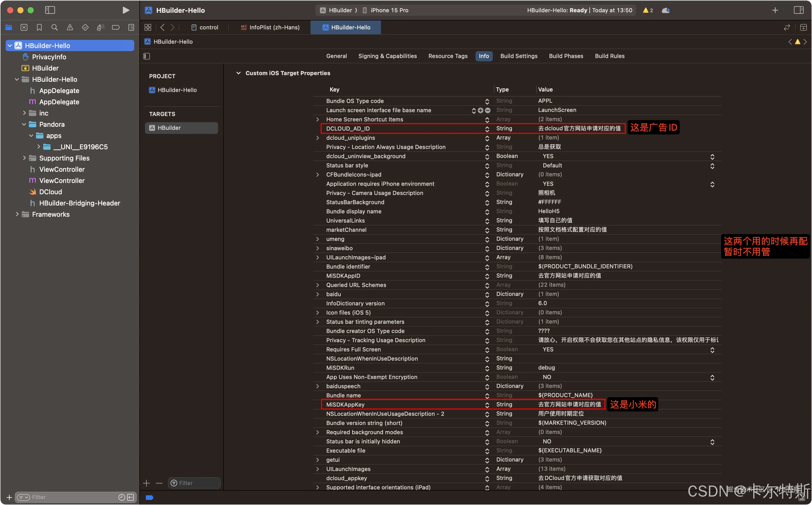Open Requires Full Screen value popup
Image resolution: width=812 pixels, height=505 pixels.
(712, 350)
